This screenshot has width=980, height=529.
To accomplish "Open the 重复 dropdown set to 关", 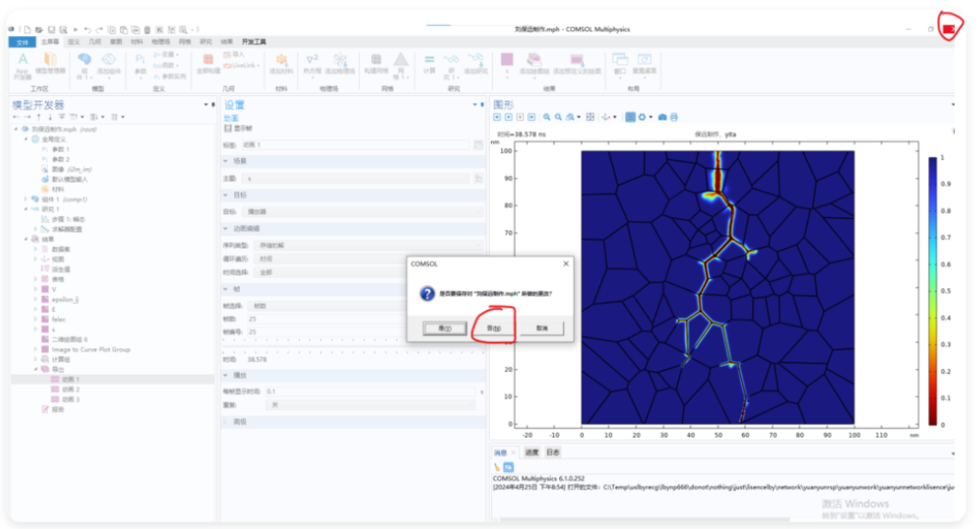I will 371,405.
